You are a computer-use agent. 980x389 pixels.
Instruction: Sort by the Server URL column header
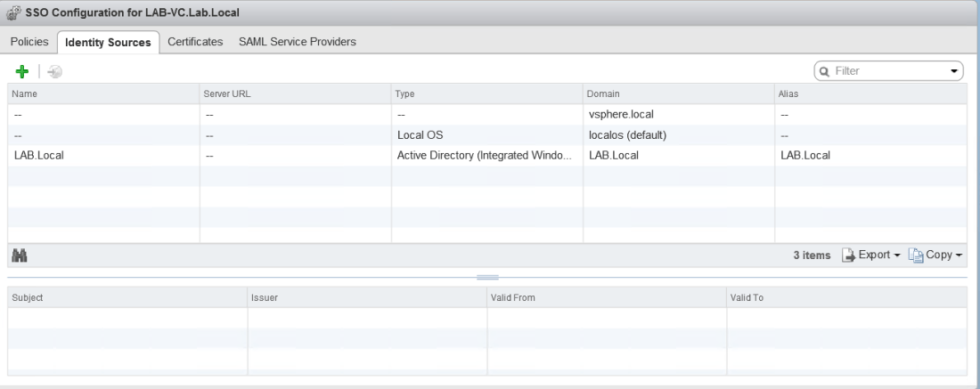coord(294,93)
